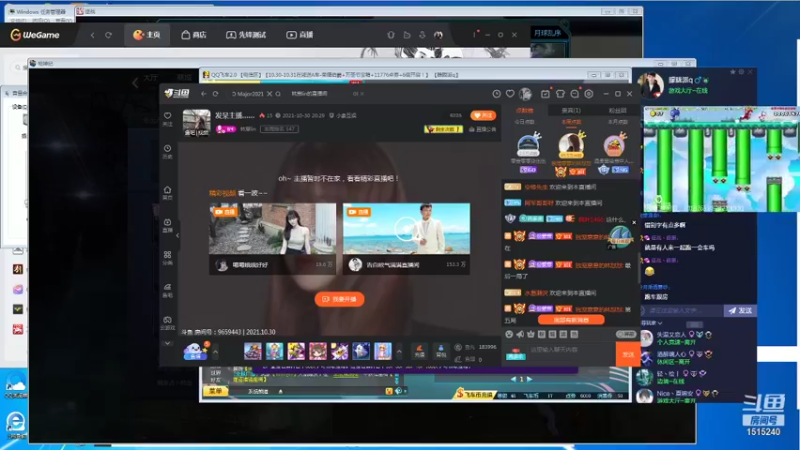Image resolution: width=800 pixels, height=450 pixels.
Task: Jump to new chat messages orange pill
Action: (x=571, y=320)
